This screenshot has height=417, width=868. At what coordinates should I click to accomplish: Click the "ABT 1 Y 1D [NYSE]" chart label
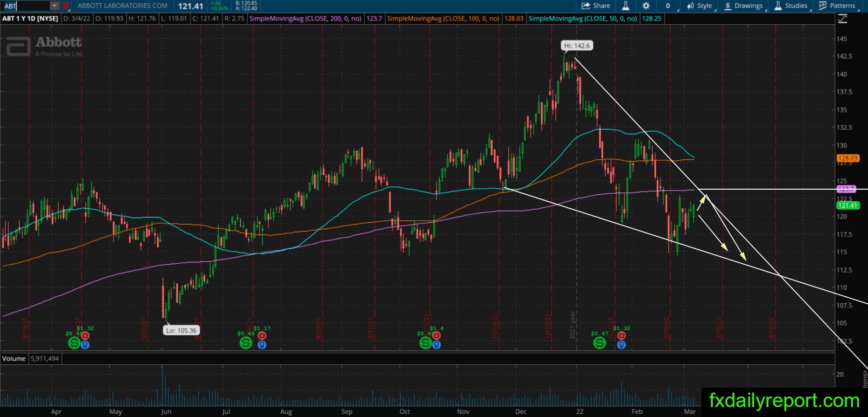(30, 19)
